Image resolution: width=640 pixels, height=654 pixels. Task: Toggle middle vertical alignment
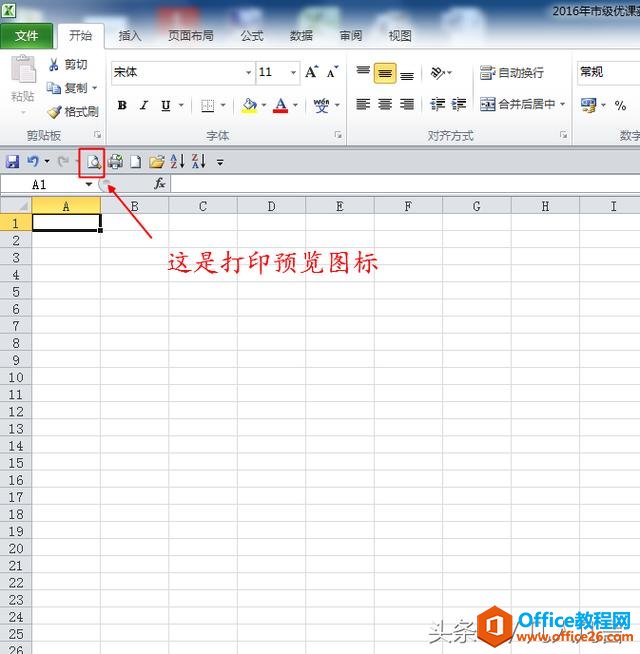pos(385,73)
